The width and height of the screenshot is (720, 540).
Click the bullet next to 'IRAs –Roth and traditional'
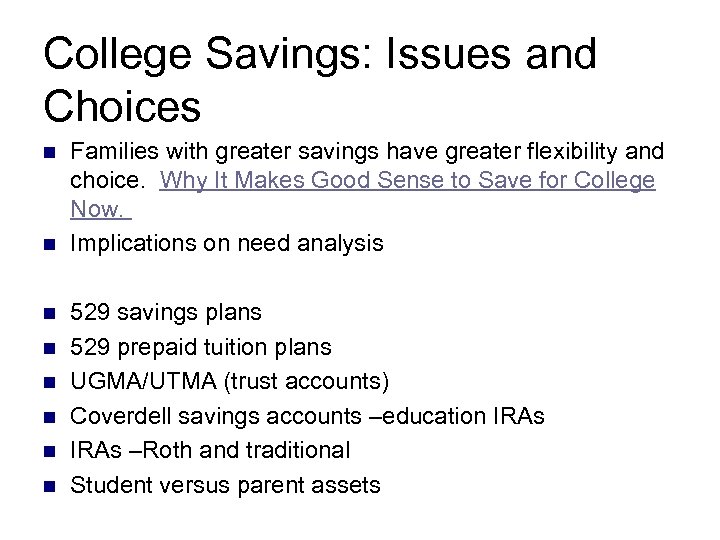pos(47,452)
